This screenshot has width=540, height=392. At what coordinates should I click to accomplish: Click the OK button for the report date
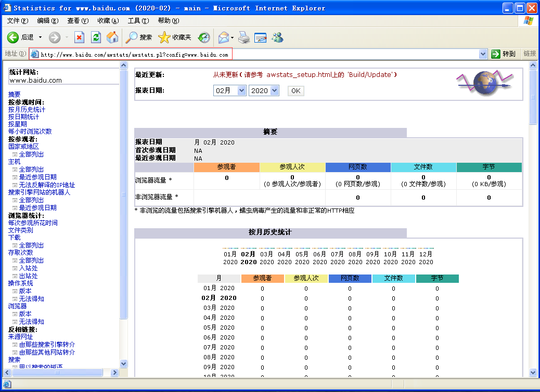pos(295,90)
